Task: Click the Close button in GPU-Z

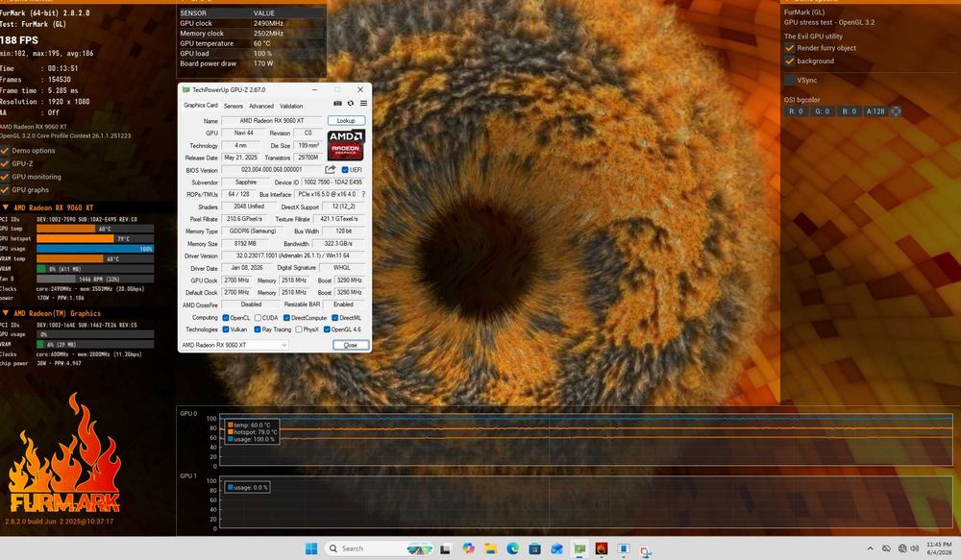Action: [351, 345]
